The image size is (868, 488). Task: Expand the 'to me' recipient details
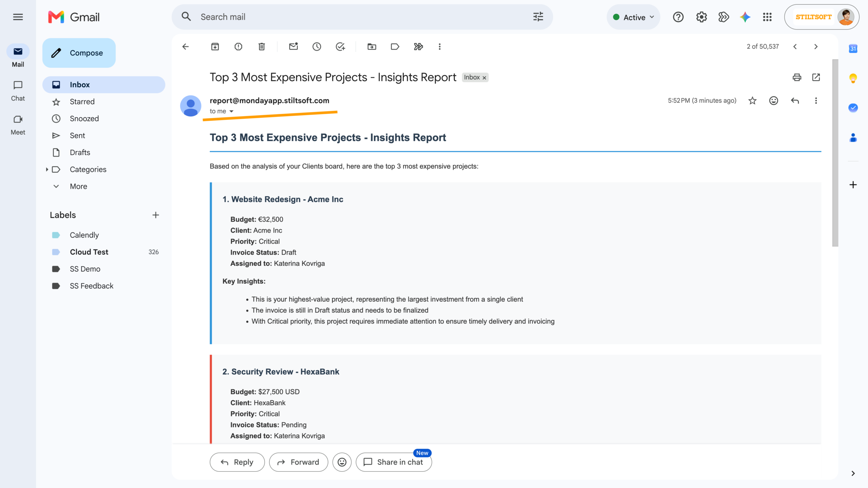[x=231, y=111]
